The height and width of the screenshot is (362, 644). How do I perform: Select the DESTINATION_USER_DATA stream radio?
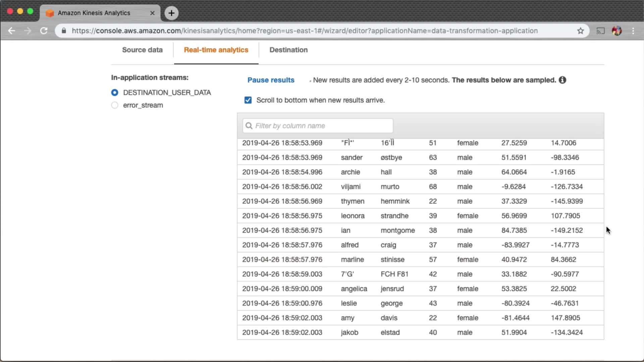[x=115, y=93]
